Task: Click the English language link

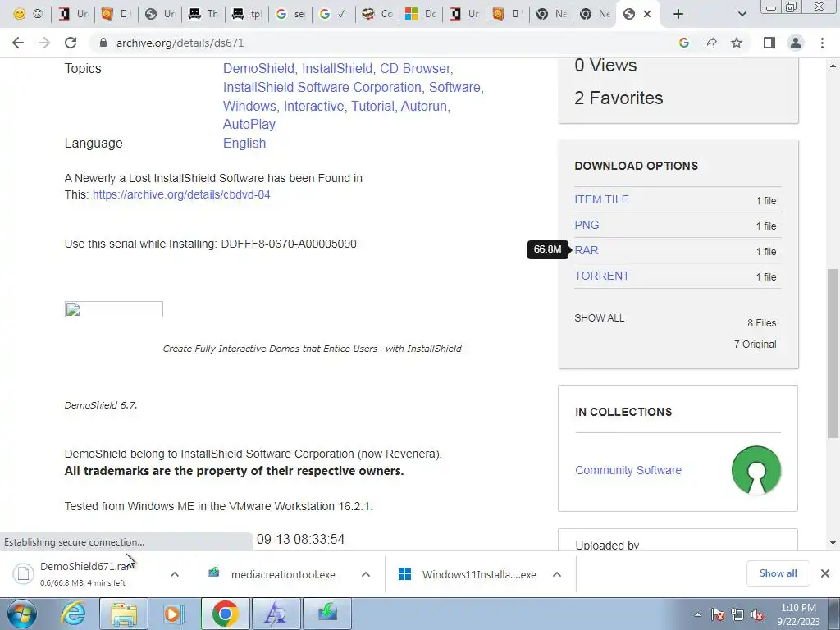Action: (x=244, y=143)
